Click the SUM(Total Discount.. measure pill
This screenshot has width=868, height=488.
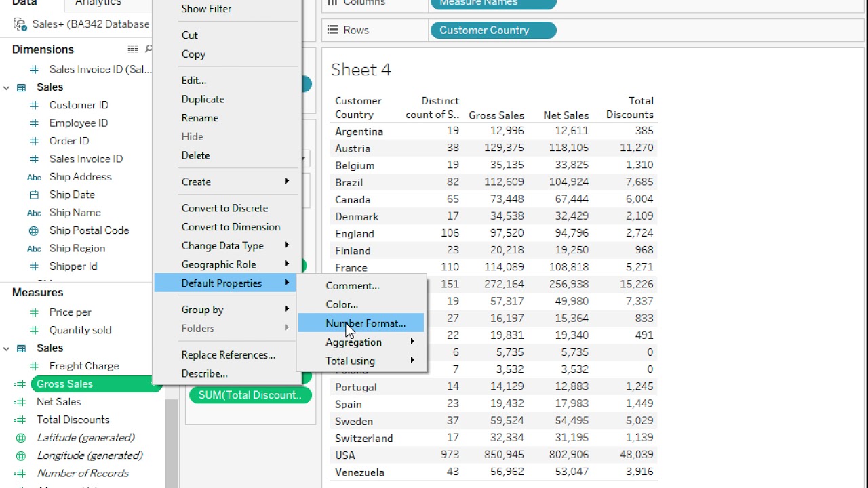250,394
